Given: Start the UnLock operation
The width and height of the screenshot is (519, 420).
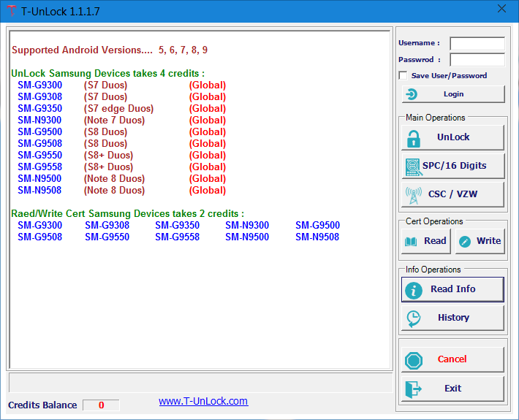Looking at the screenshot, I should tap(452, 137).
